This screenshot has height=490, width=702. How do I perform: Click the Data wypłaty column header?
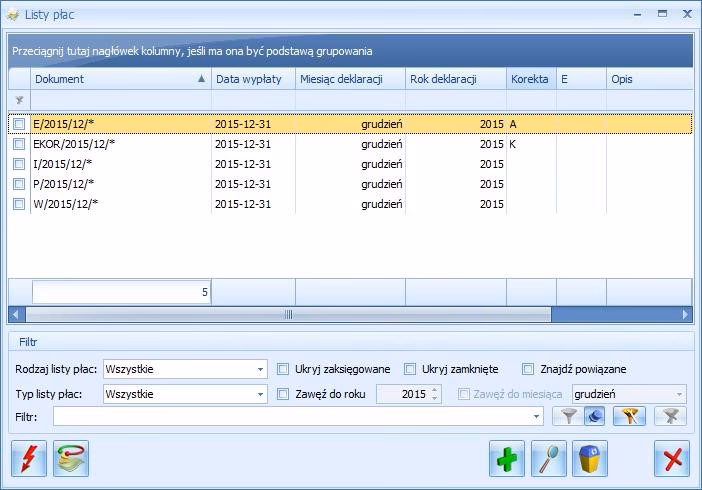click(x=252, y=79)
